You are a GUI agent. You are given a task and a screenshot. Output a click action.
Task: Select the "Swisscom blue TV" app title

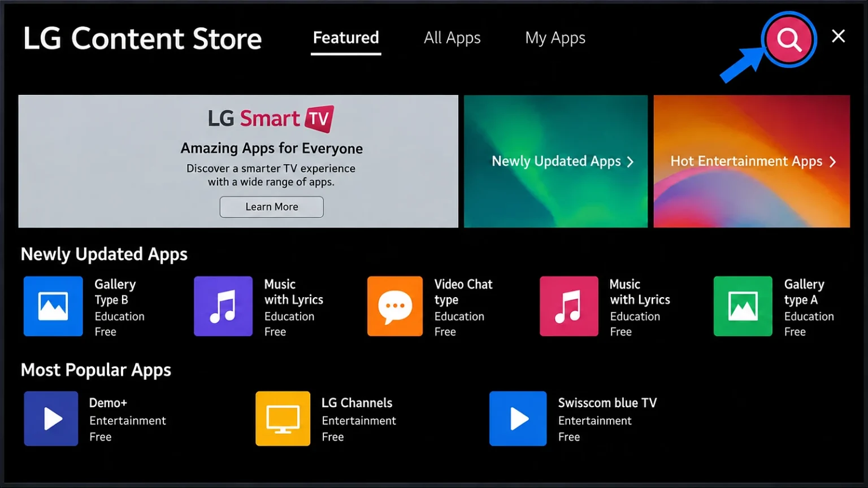pos(607,403)
